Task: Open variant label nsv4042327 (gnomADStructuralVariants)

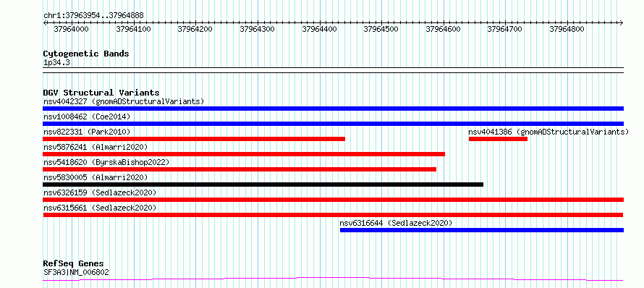Action: point(124,101)
